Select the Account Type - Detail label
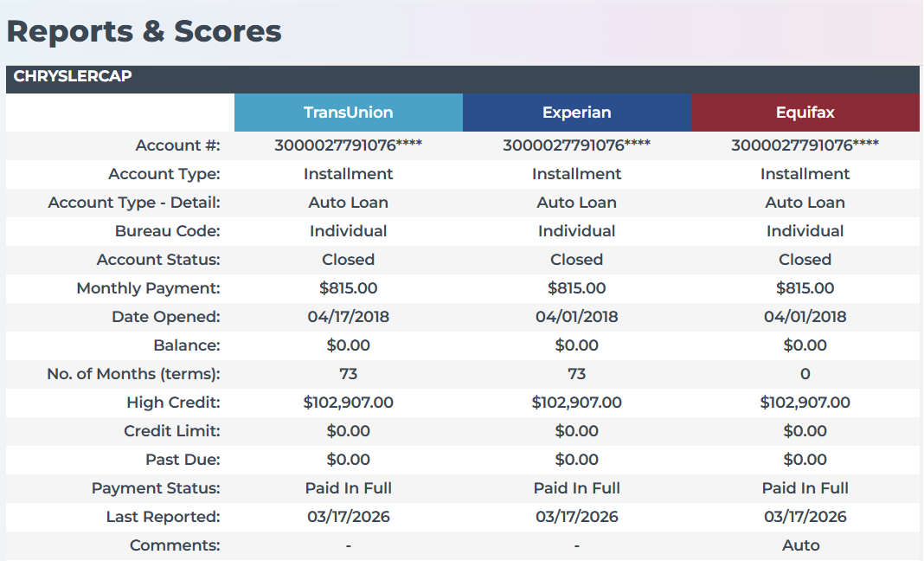The height and width of the screenshot is (561, 924). pyautogui.click(x=134, y=203)
